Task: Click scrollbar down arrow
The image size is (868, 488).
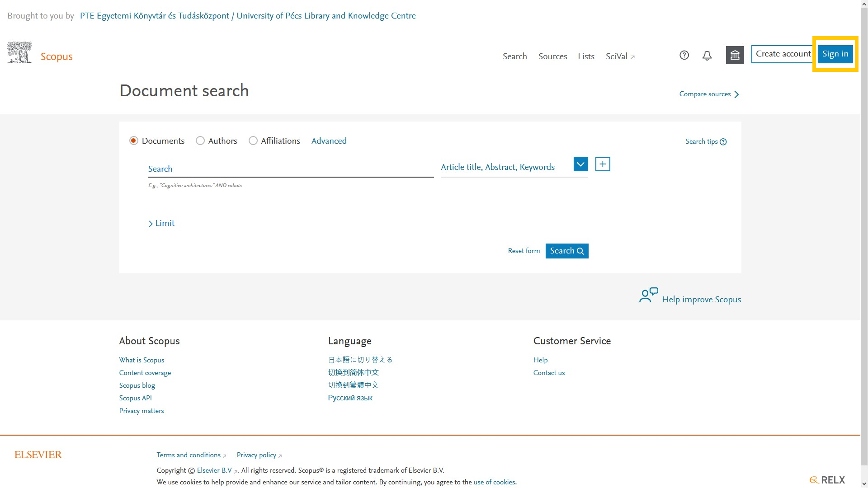Action: (864, 484)
